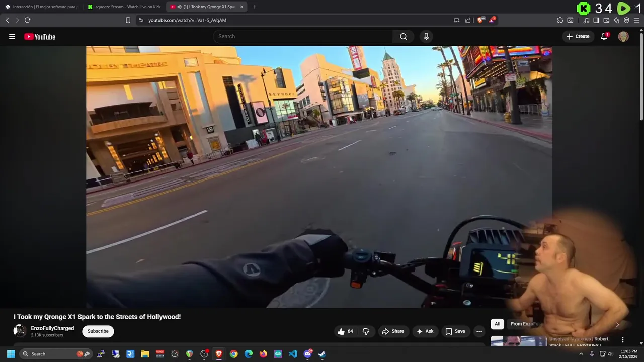Click the video player to pause playback
Screen dimensions: 644x362
319,176
